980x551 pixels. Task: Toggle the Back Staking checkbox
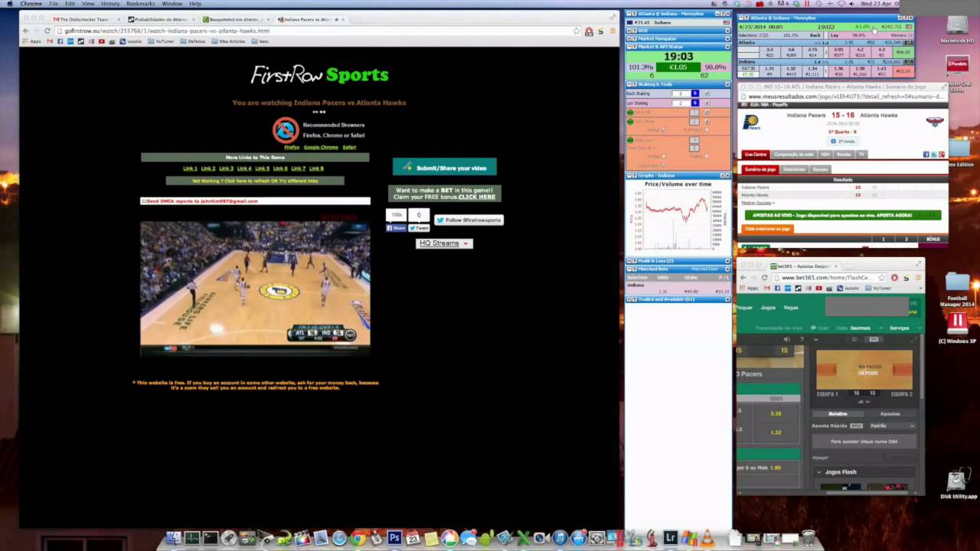(x=707, y=93)
